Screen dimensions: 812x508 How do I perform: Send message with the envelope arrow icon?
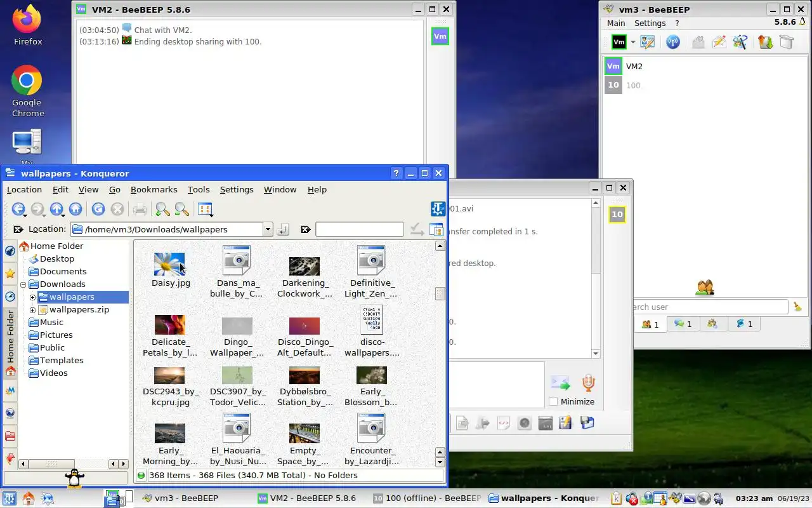point(560,383)
